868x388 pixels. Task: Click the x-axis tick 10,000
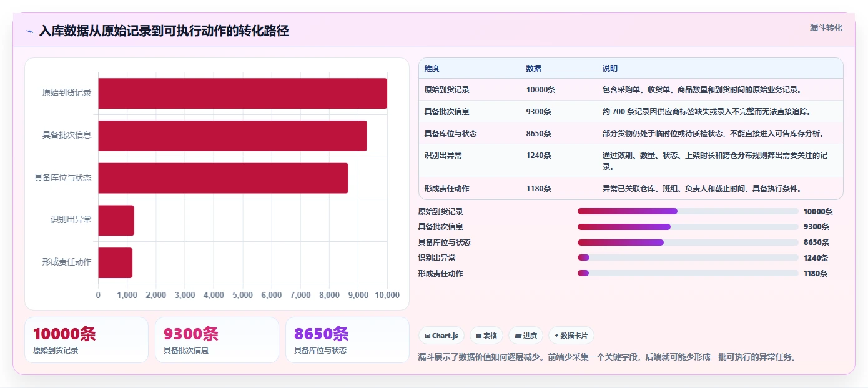pyautogui.click(x=387, y=296)
